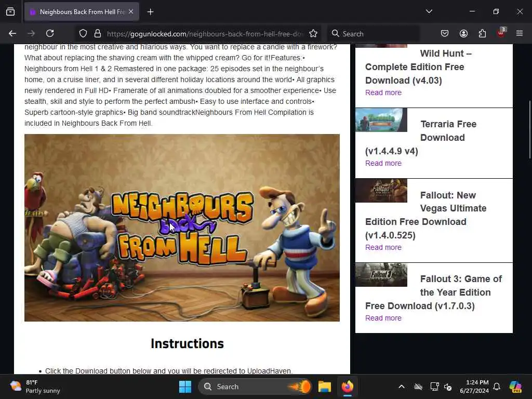The width and height of the screenshot is (532, 399).
Task: Click the Neighbours Back From Hell banner image
Action: [x=182, y=228]
